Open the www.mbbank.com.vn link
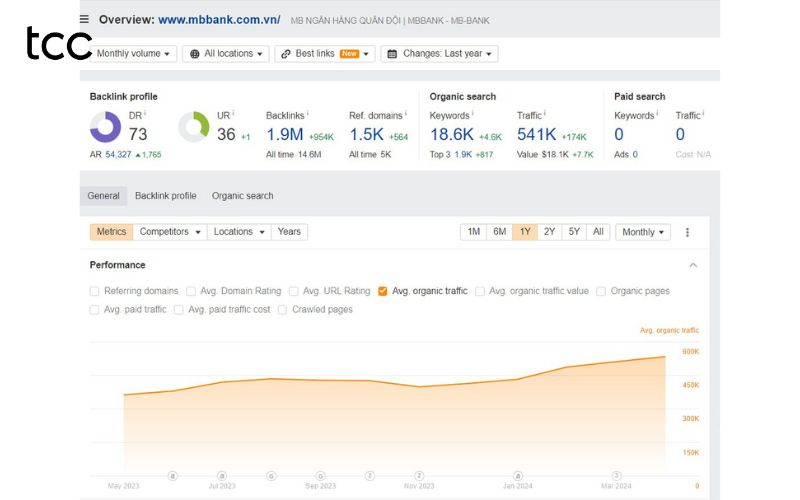The height and width of the screenshot is (500, 800). 219,20
